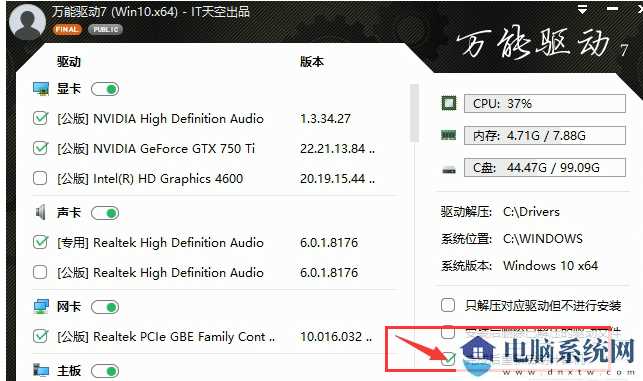
Task: Toggle the 声卡 category switch
Action: tap(105, 213)
